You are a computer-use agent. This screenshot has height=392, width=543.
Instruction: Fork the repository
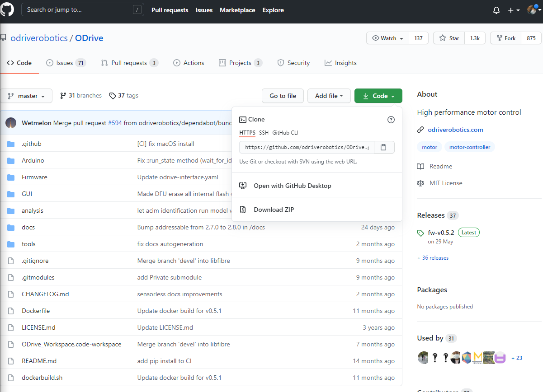pyautogui.click(x=506, y=38)
